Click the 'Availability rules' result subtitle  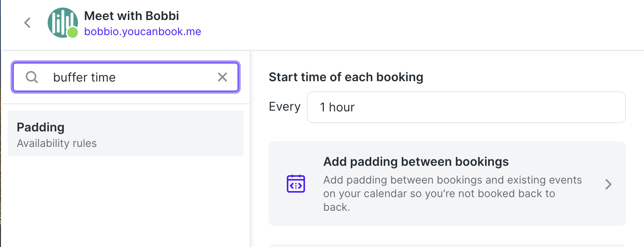tap(57, 144)
